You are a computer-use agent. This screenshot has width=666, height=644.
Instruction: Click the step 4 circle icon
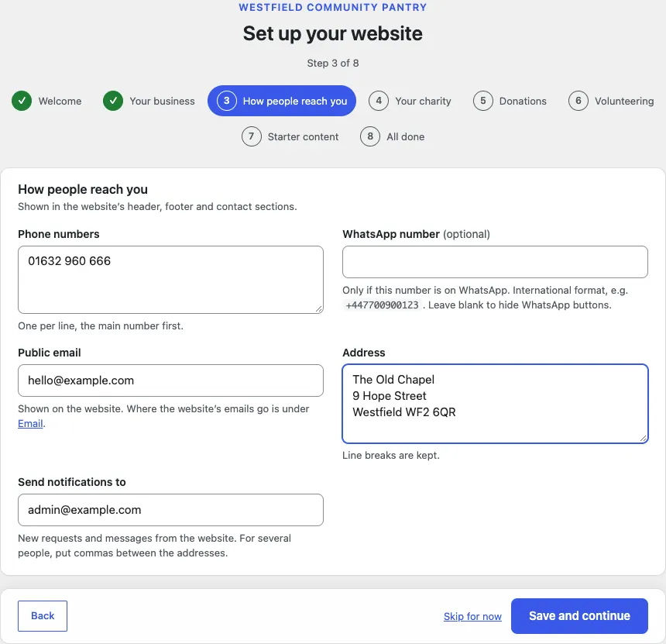(379, 101)
